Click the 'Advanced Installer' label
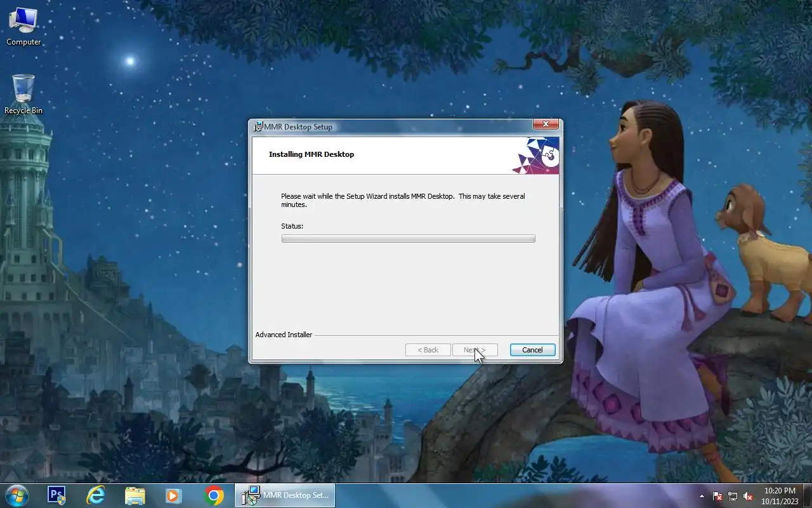 [x=284, y=335]
